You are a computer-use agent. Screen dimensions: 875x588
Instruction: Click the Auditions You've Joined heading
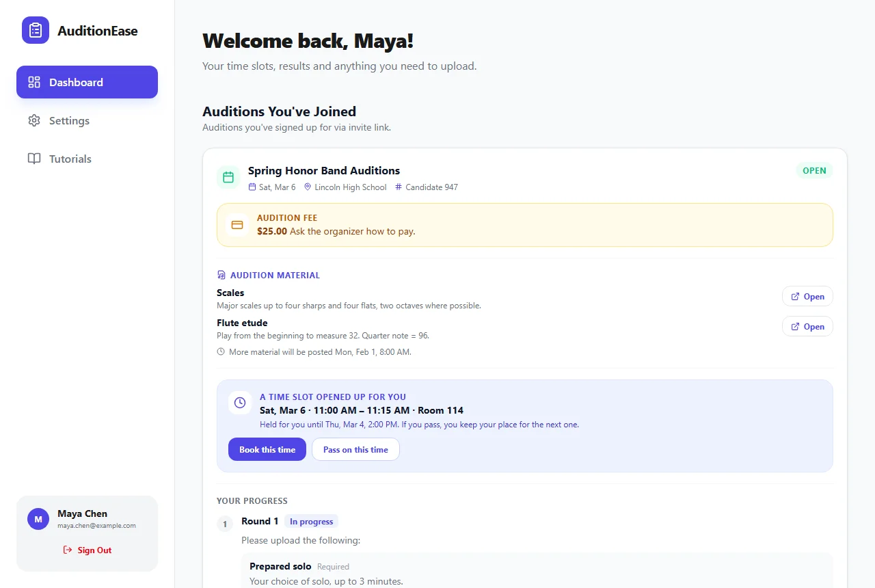[279, 111]
